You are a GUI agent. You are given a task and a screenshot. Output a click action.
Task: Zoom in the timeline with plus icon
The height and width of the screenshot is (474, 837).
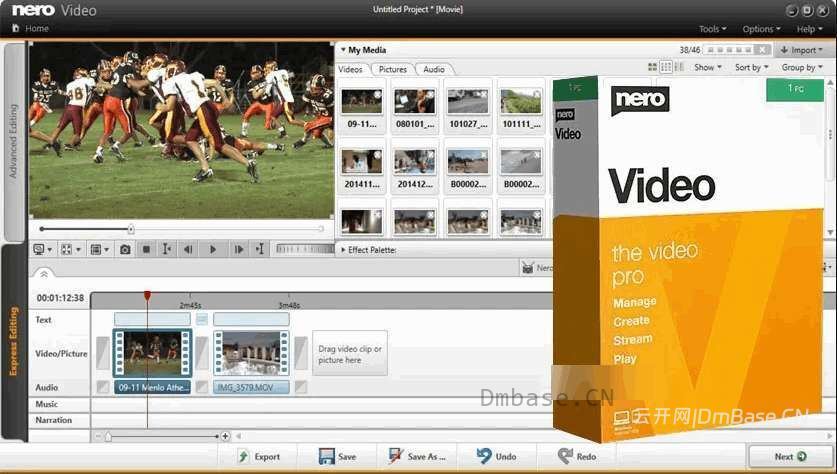[225, 436]
